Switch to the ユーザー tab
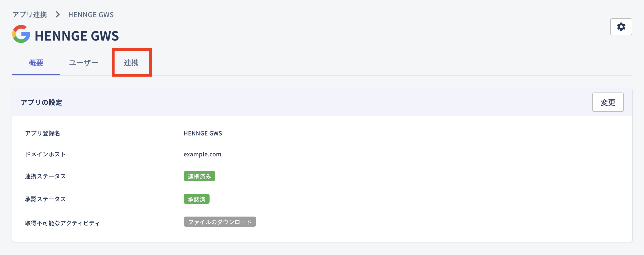The height and width of the screenshot is (255, 644). pyautogui.click(x=84, y=63)
